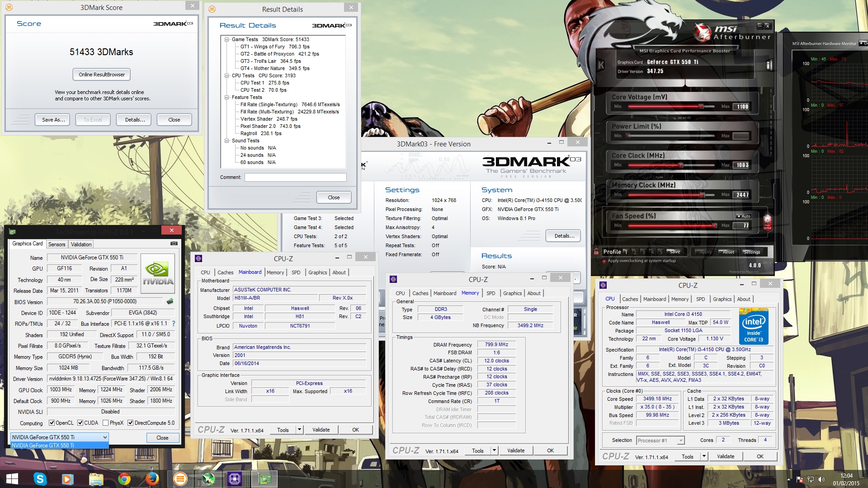Open Windows Media Player from taskbar
The width and height of the screenshot is (868, 488).
(x=67, y=479)
